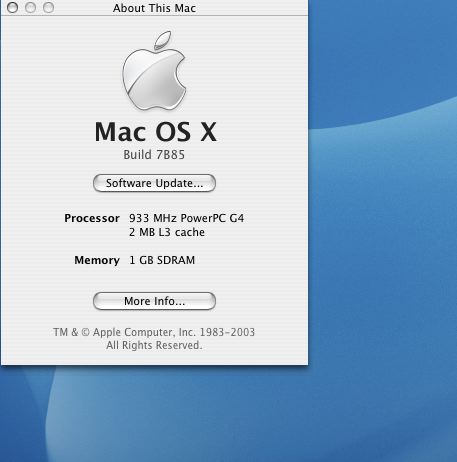This screenshot has width=457, height=462.
Task: Click the Apple logo image
Action: click(x=154, y=71)
